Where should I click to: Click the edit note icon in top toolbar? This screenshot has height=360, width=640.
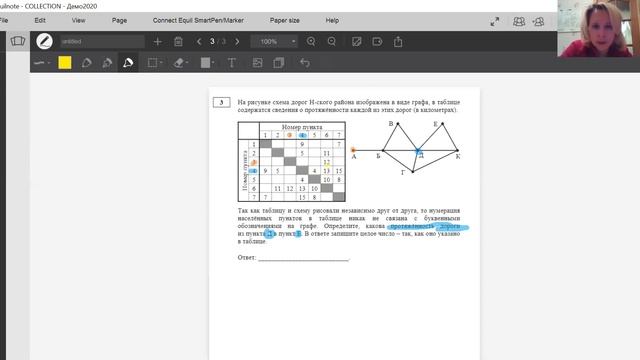357,42
